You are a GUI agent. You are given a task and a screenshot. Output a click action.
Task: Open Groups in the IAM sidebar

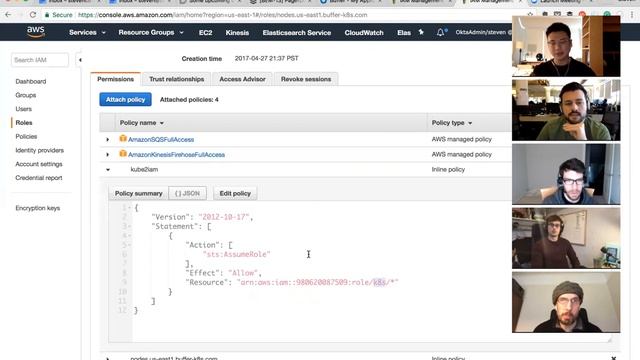pos(26,95)
